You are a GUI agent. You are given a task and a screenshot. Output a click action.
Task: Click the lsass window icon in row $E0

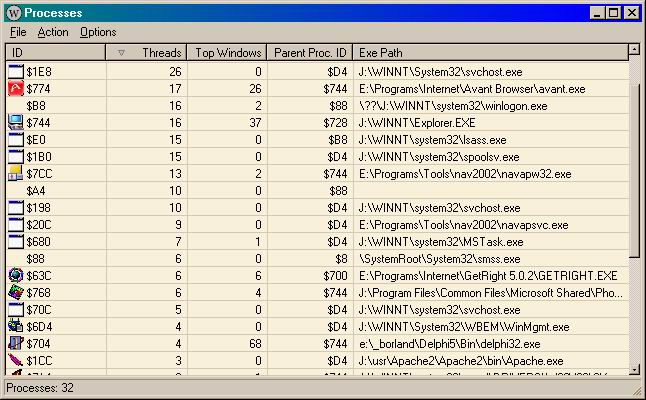tap(16, 140)
